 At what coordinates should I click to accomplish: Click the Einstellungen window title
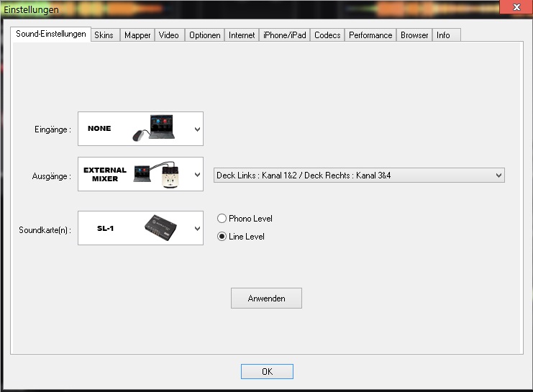(31, 9)
